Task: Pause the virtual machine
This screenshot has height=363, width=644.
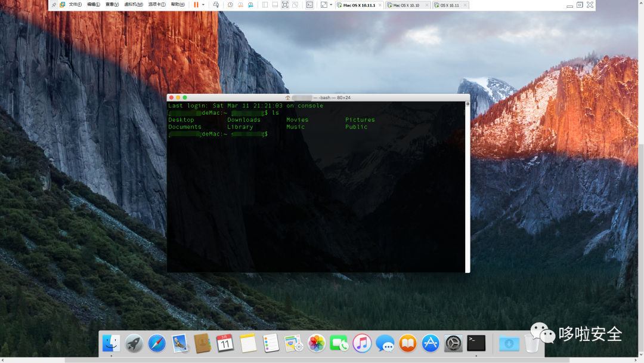Action: pyautogui.click(x=196, y=5)
